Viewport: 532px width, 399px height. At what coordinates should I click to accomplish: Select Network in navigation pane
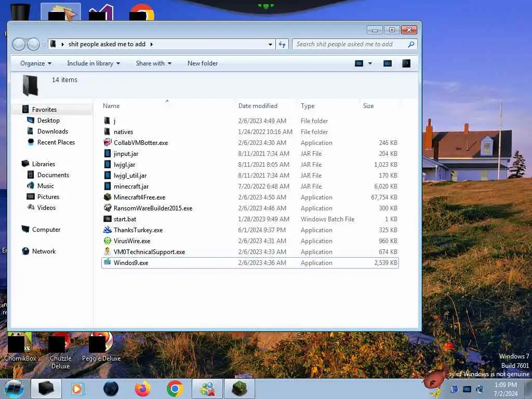[x=44, y=251]
